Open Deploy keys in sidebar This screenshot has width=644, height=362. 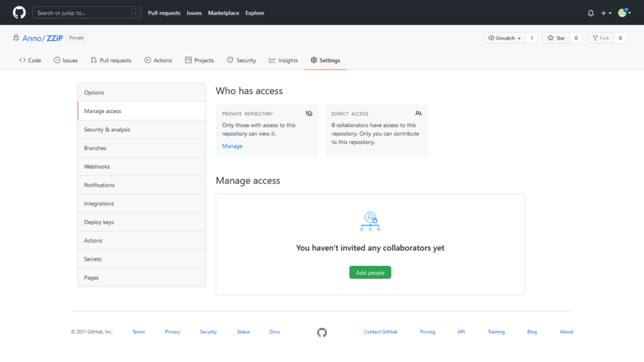(99, 222)
